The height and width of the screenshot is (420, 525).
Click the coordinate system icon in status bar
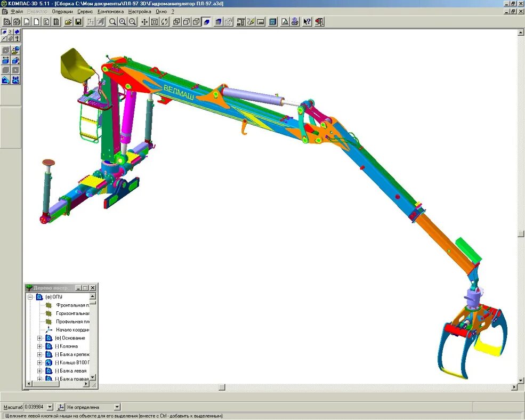tap(61, 407)
